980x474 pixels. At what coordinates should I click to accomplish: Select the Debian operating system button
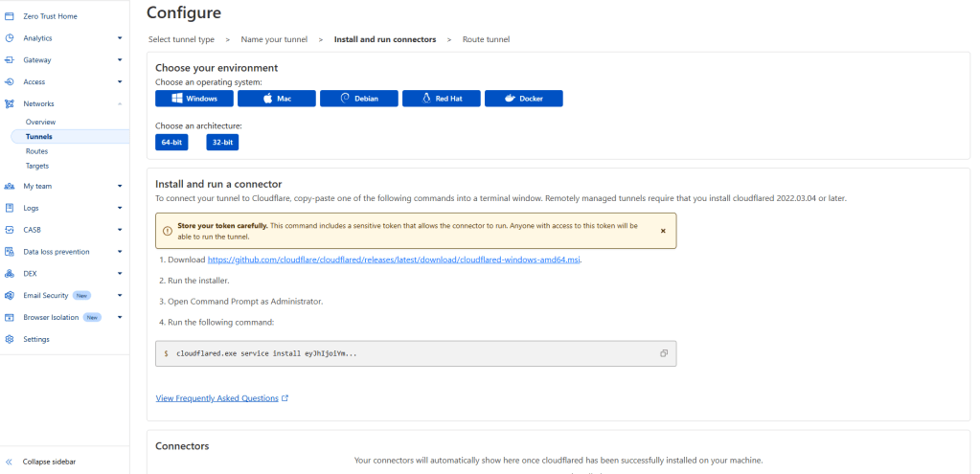click(x=357, y=99)
